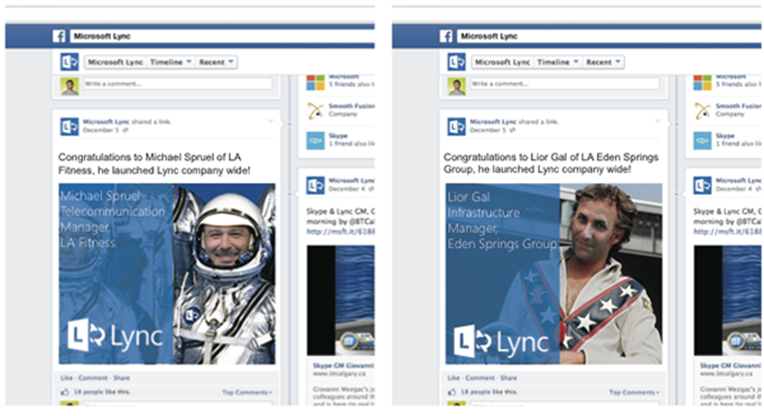Open December 5 timestamp on Michael Spruel post
Image resolution: width=764 pixels, height=416 pixels.
(101, 131)
